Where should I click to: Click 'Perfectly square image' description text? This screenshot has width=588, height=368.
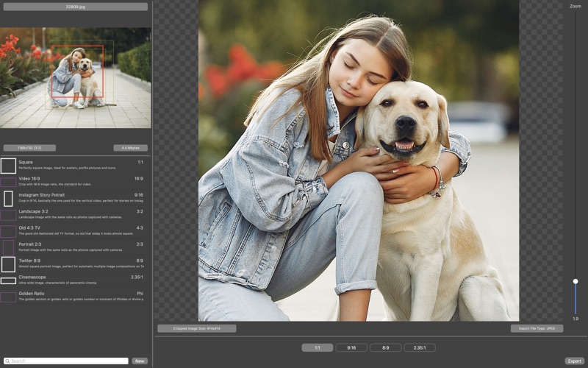coord(67,168)
